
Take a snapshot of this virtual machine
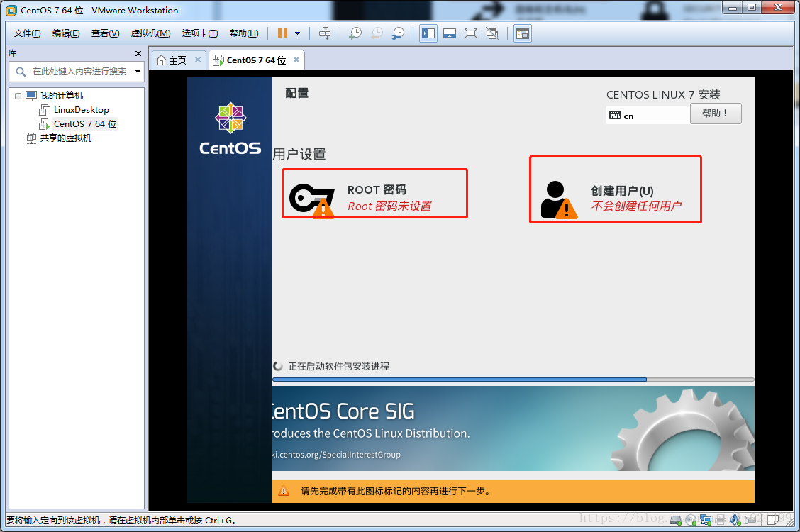[355, 33]
